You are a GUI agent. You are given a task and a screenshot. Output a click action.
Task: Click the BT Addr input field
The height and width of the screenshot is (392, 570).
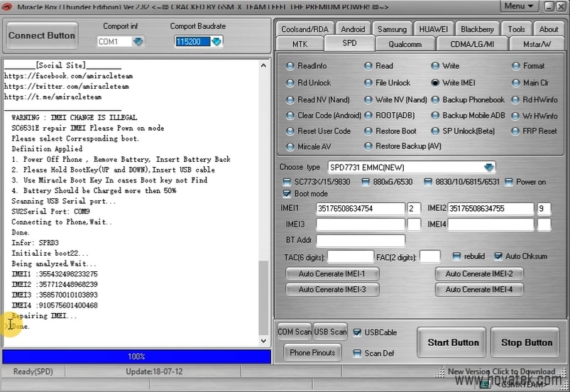[x=361, y=240]
